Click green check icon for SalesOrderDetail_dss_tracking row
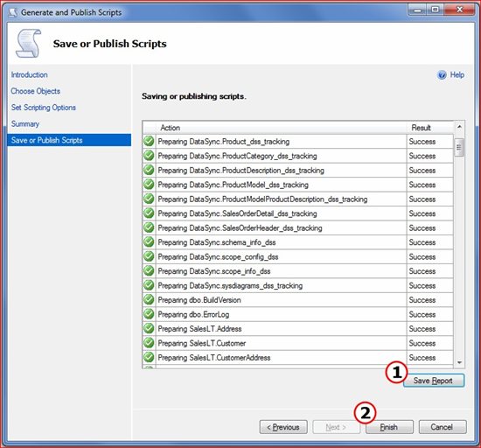481x448 pixels. [x=149, y=213]
